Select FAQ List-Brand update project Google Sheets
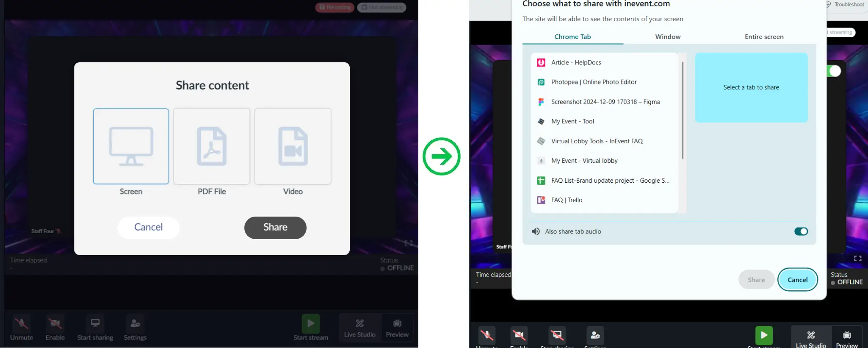Viewport: 868px width, 348px height. 604,181
